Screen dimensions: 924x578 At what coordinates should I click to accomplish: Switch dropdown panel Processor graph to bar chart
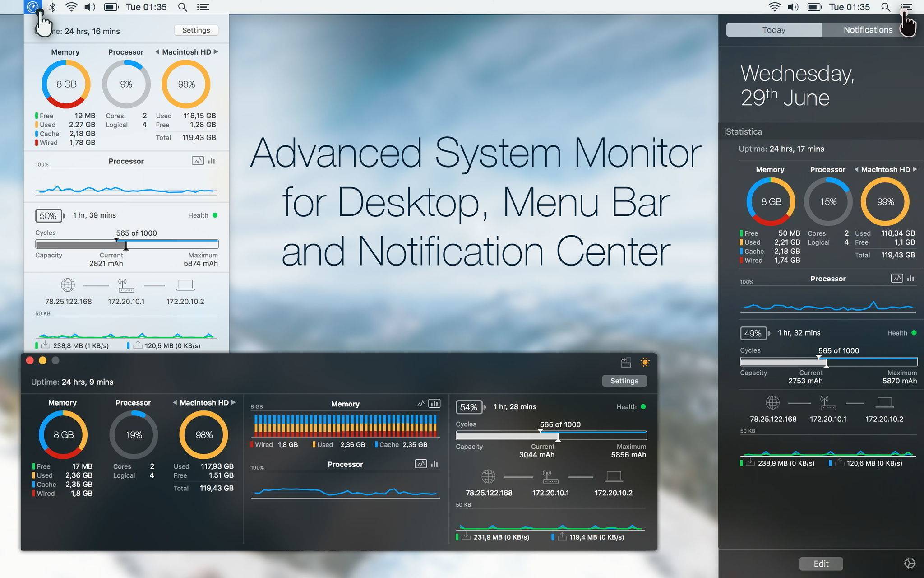pyautogui.click(x=212, y=161)
